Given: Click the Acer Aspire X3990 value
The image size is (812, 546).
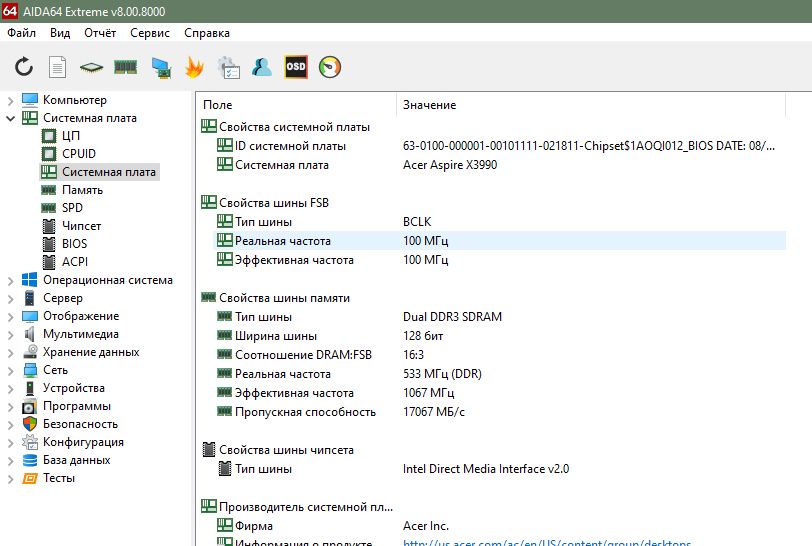Looking at the screenshot, I should pos(450,165).
